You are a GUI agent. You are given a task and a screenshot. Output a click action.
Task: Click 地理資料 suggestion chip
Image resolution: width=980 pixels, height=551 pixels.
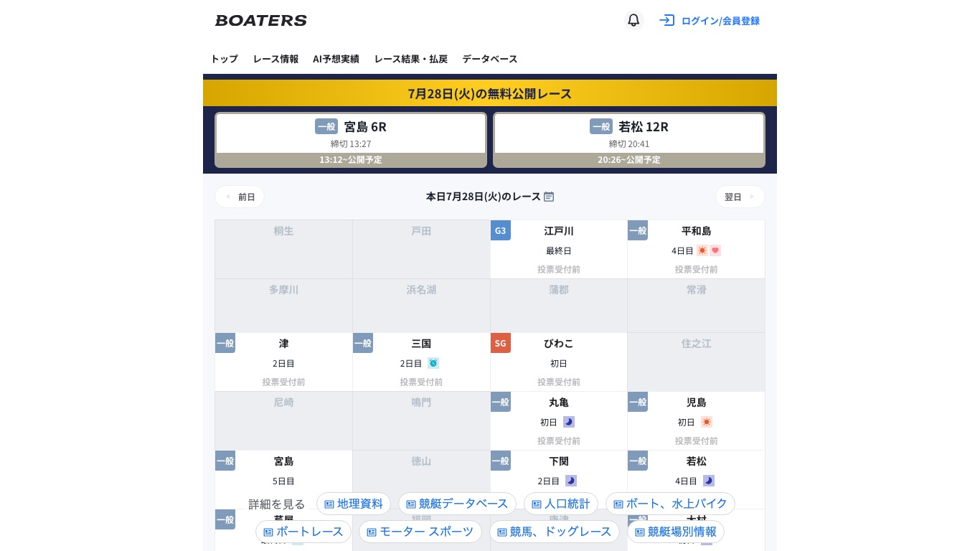click(354, 504)
